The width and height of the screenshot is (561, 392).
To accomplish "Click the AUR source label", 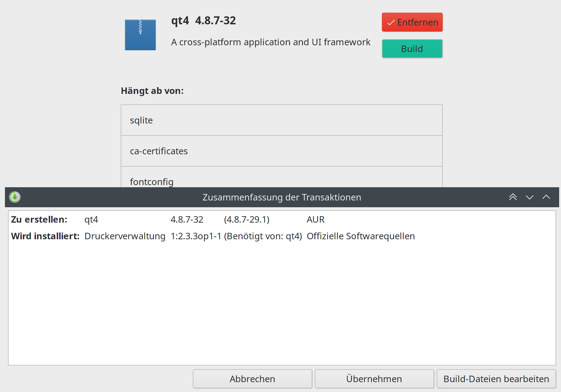I will pyautogui.click(x=315, y=220).
